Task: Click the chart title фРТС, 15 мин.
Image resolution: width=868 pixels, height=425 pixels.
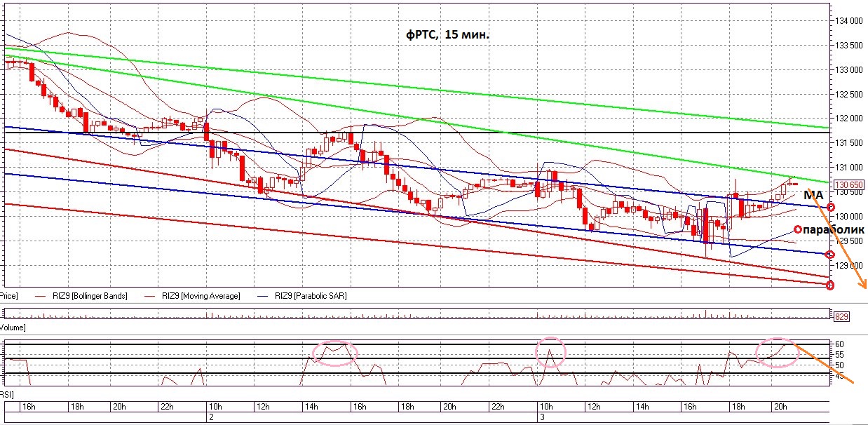Action: pyautogui.click(x=447, y=34)
